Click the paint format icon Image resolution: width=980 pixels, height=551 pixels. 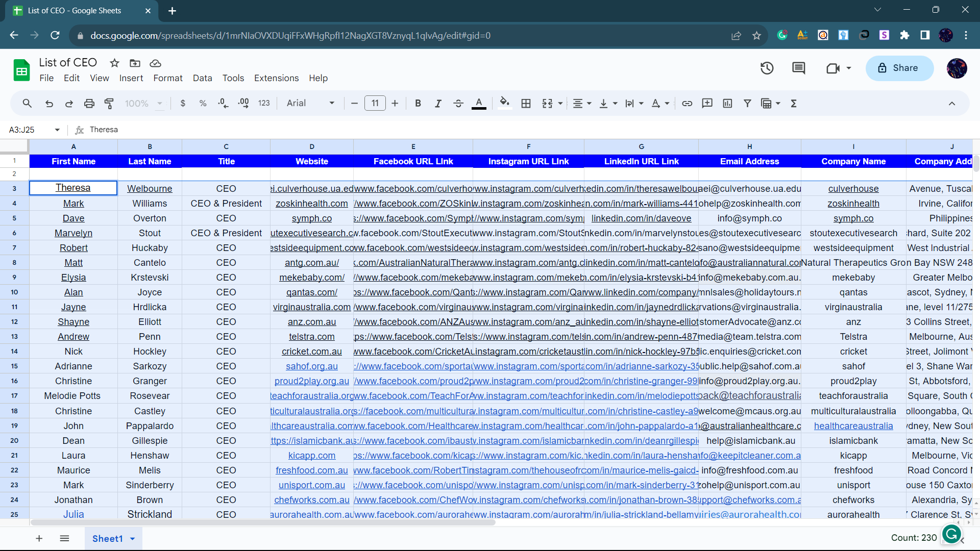coord(109,104)
